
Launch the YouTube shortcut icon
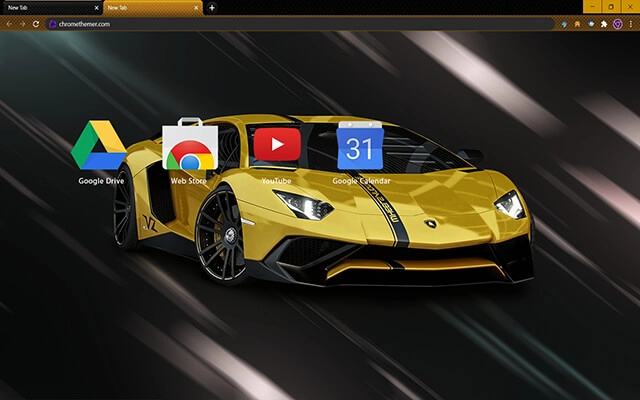[x=277, y=144]
